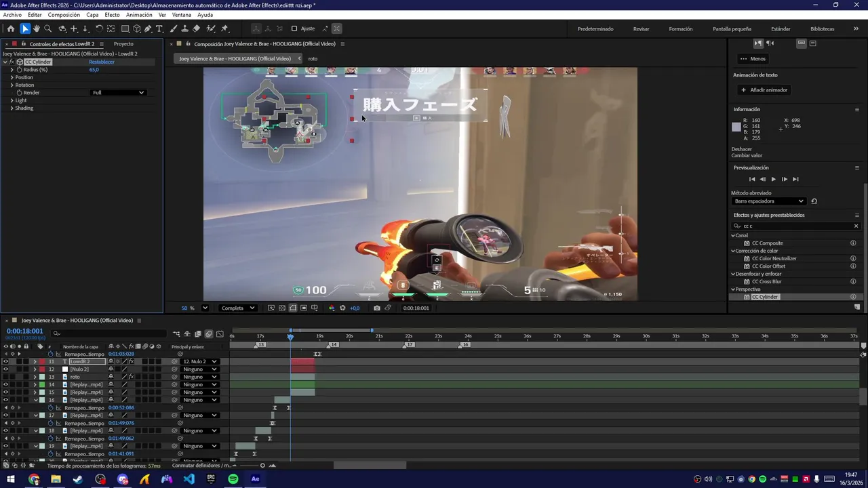This screenshot has height=488, width=868.
Task: Expand the Rotation property group
Action: click(12, 85)
